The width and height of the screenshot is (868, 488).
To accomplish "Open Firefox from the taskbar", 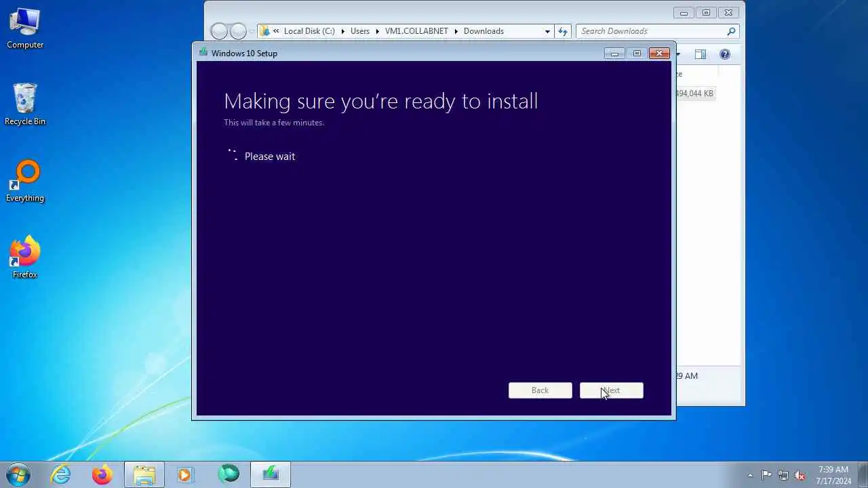I will (x=102, y=474).
